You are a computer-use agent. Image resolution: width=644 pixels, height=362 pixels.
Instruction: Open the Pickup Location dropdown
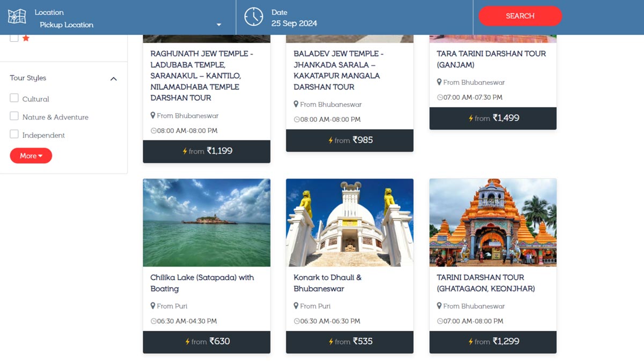(x=219, y=25)
